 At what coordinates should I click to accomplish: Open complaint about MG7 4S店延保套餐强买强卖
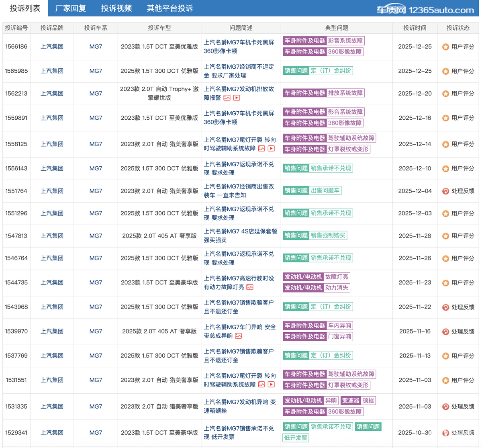pyautogui.click(x=240, y=235)
